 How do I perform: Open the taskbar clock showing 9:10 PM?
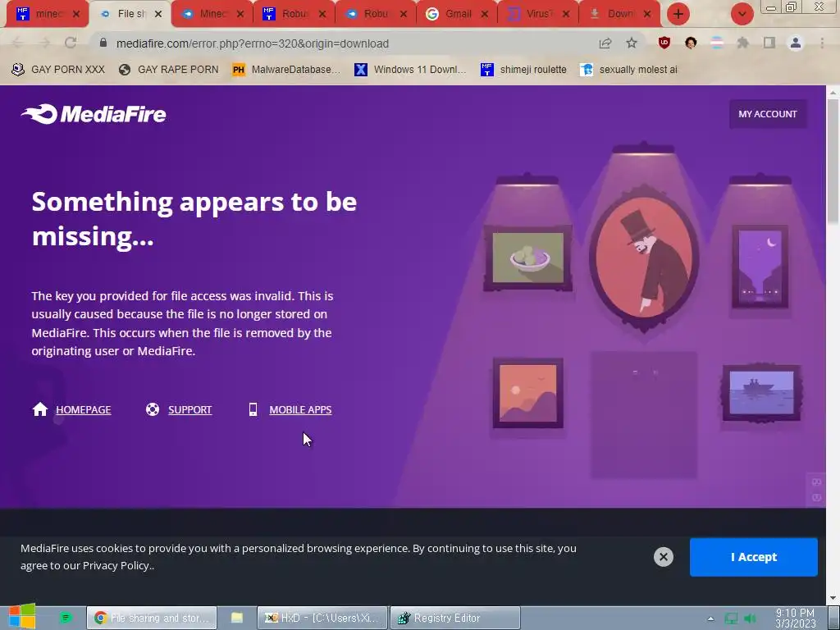[x=796, y=619]
